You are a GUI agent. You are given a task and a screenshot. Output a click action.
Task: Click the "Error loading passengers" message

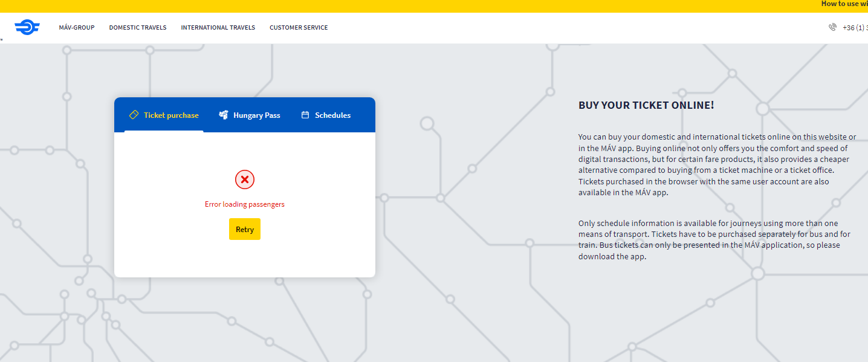coord(245,204)
